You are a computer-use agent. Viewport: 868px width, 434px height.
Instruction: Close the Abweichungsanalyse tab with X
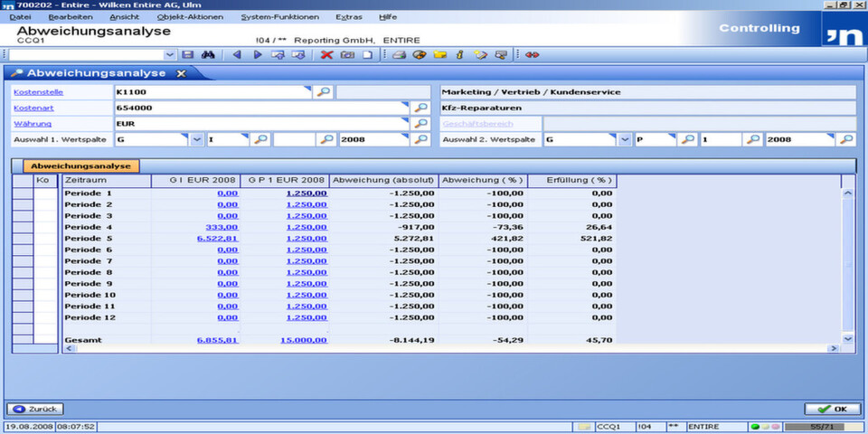(x=181, y=73)
